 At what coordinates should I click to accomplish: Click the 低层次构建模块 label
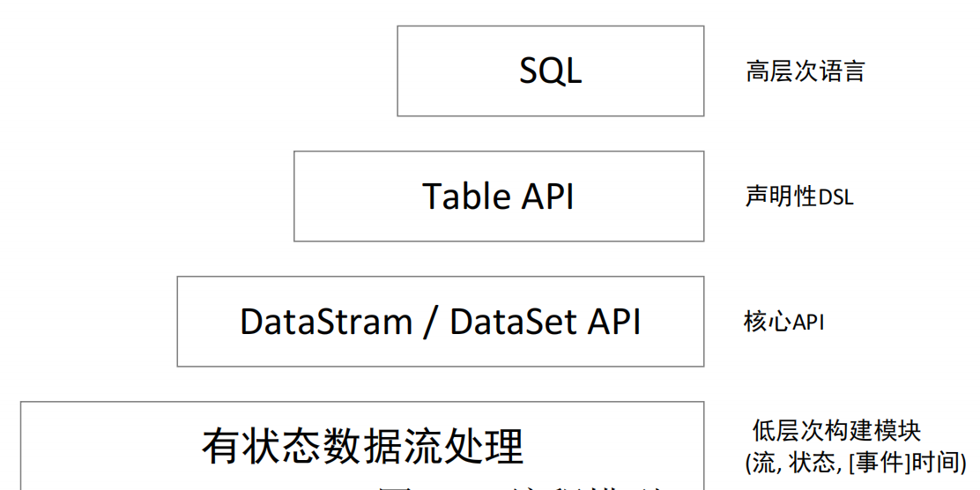836,431
